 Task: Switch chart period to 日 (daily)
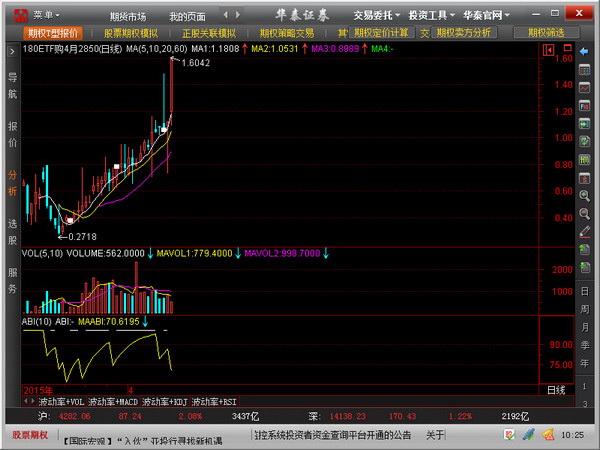click(585, 292)
